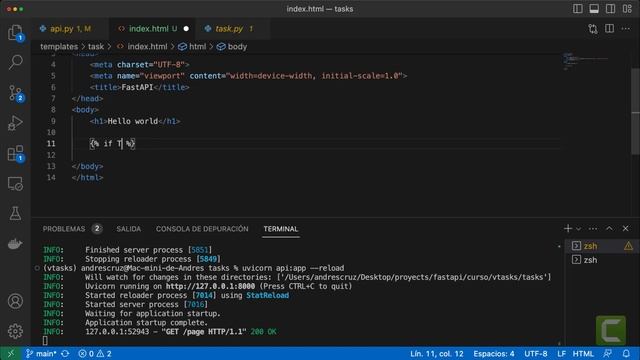Toggle the secondary side bar
640x360 pixels.
(610, 9)
